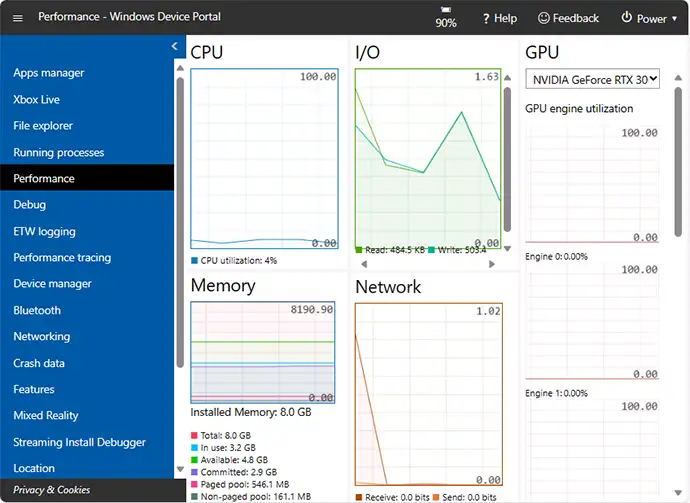Click 'Engine 1: 0.00%' label

click(x=556, y=393)
